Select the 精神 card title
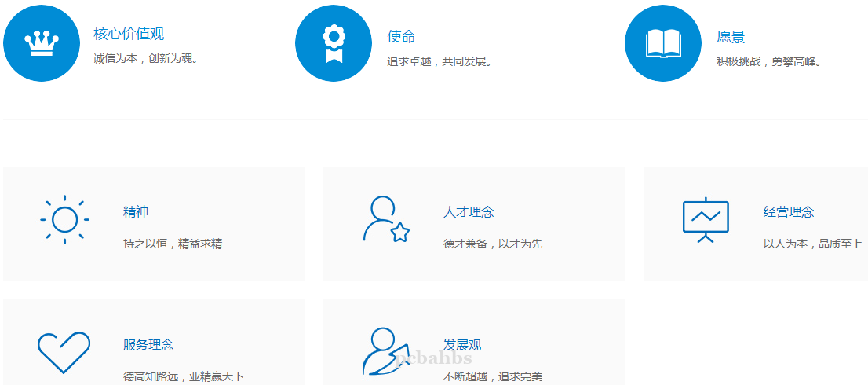The height and width of the screenshot is (385, 868). click(x=136, y=212)
